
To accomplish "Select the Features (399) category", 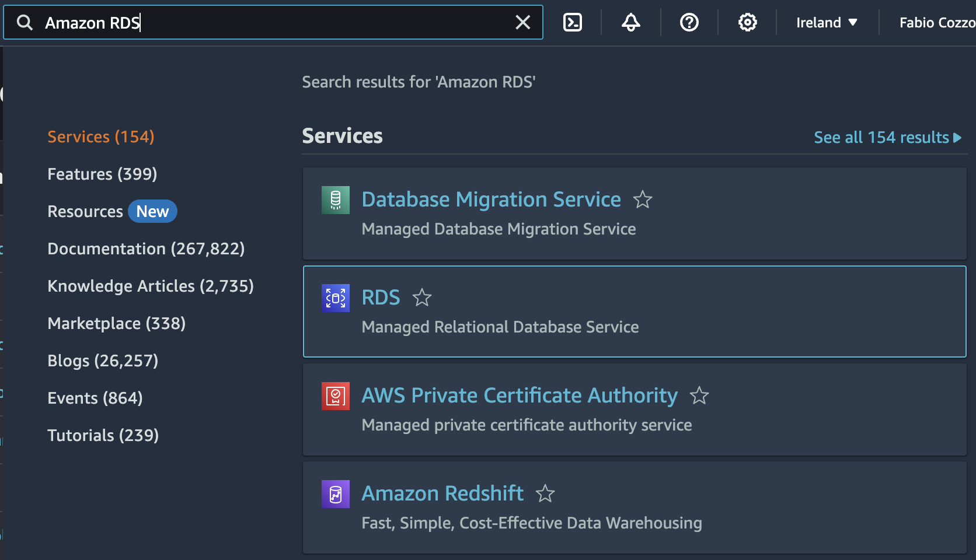I will (x=102, y=174).
